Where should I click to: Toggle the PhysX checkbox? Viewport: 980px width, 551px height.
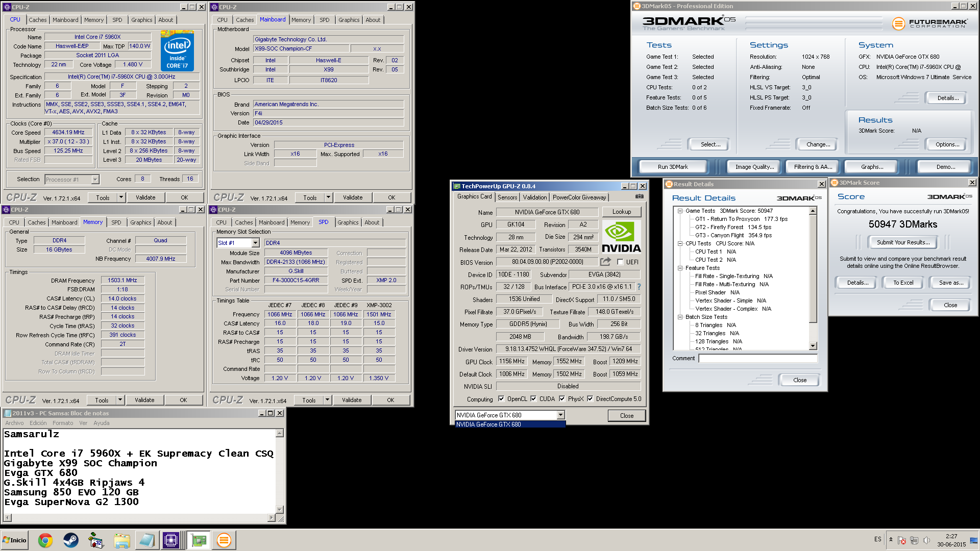(562, 399)
